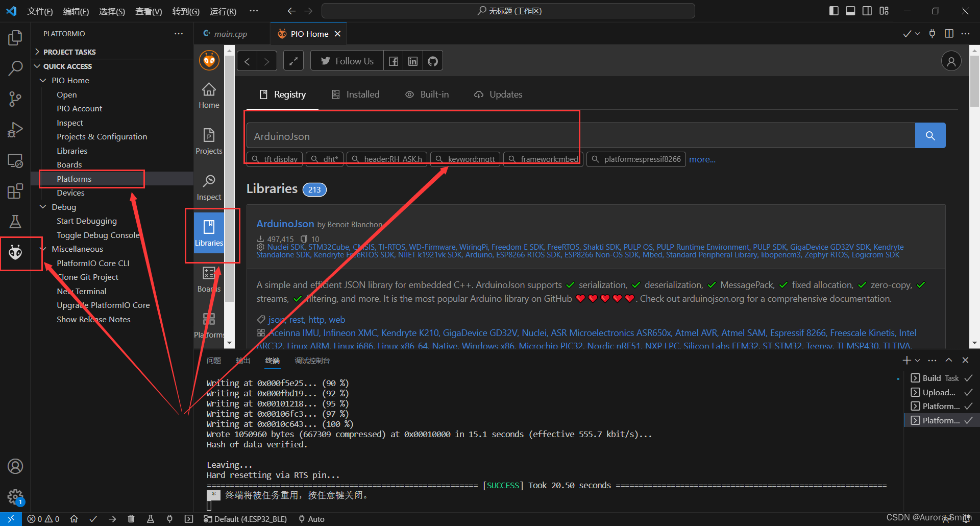Collapse the Debug tree node
The height and width of the screenshot is (526, 980).
43,207
